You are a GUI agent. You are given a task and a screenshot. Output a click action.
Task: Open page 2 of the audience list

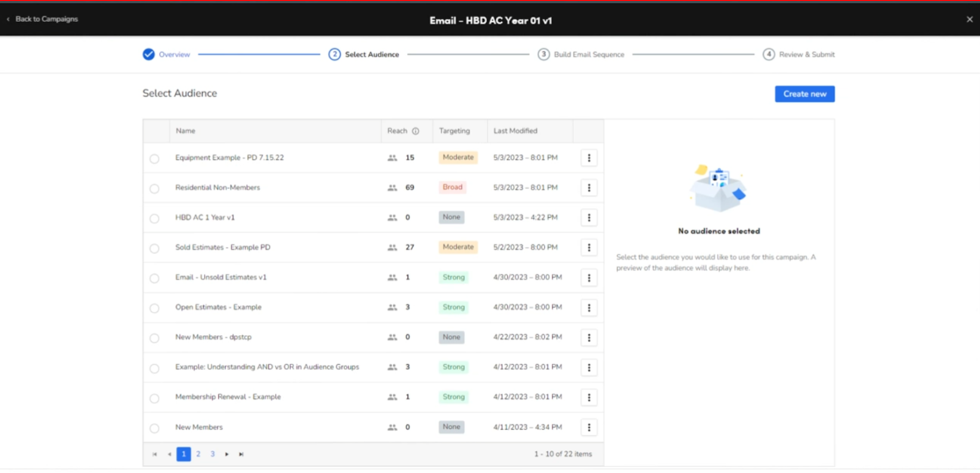click(x=198, y=454)
